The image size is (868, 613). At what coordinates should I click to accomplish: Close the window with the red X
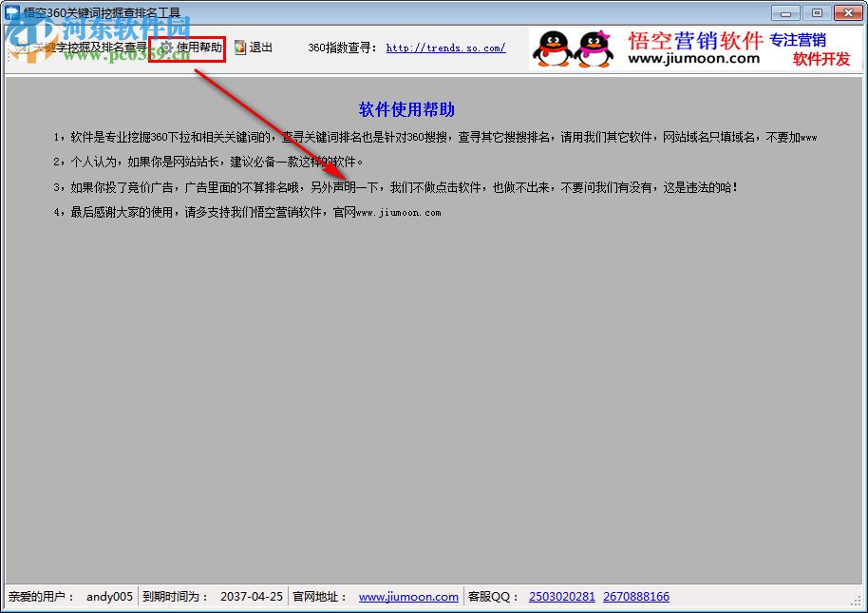click(x=847, y=12)
